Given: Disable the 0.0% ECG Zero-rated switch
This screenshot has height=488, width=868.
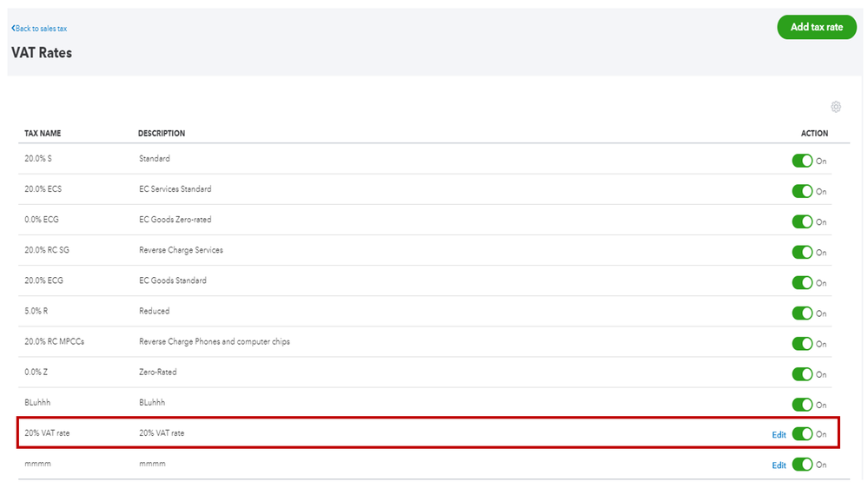Looking at the screenshot, I should point(802,221).
